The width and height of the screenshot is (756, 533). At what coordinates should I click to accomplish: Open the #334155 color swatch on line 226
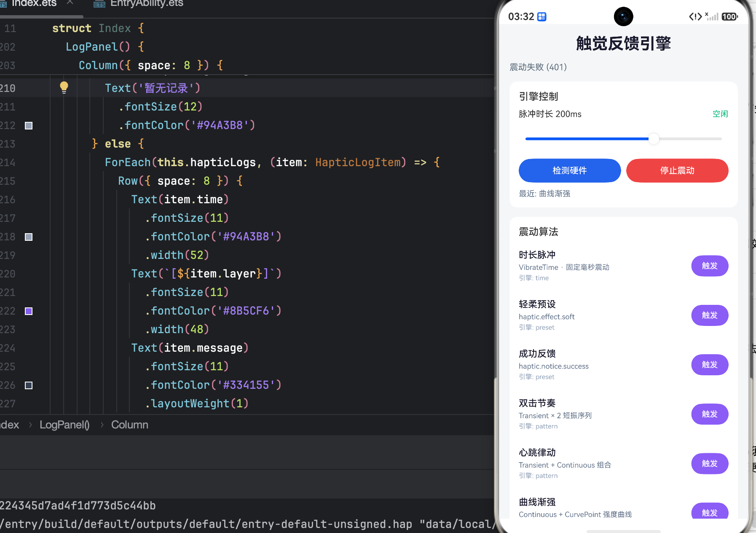(29, 385)
